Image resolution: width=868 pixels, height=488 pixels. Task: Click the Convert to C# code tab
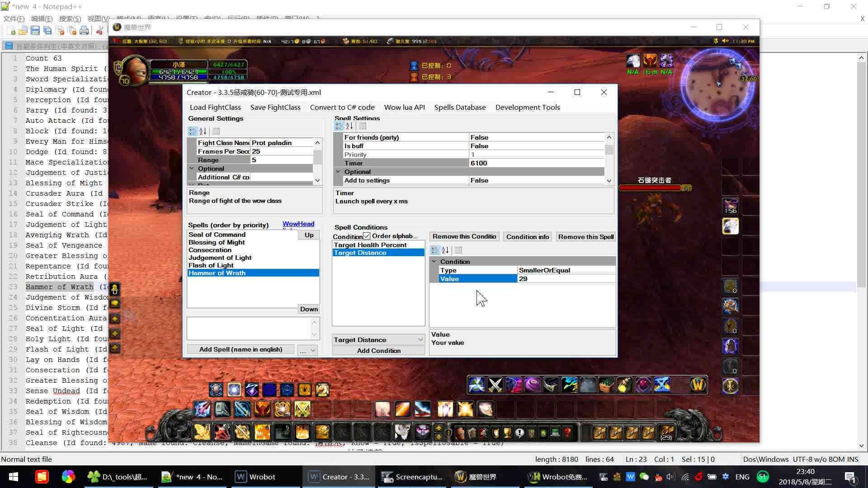click(x=342, y=107)
